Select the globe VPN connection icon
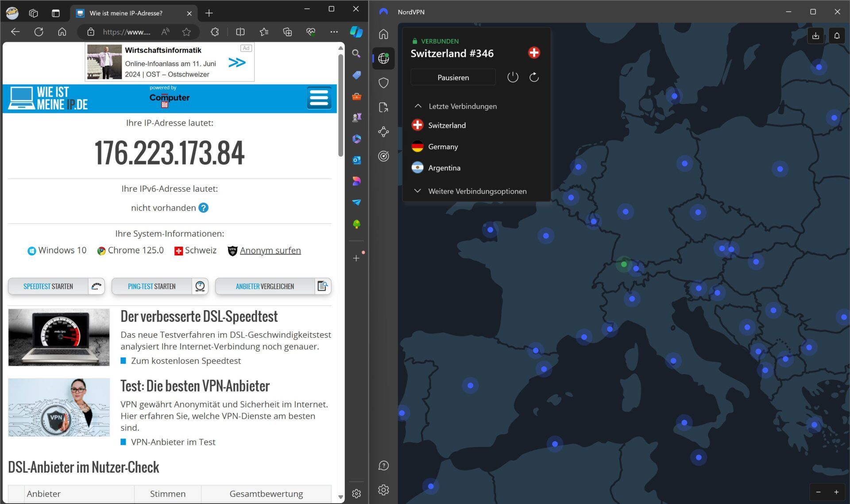 point(383,58)
